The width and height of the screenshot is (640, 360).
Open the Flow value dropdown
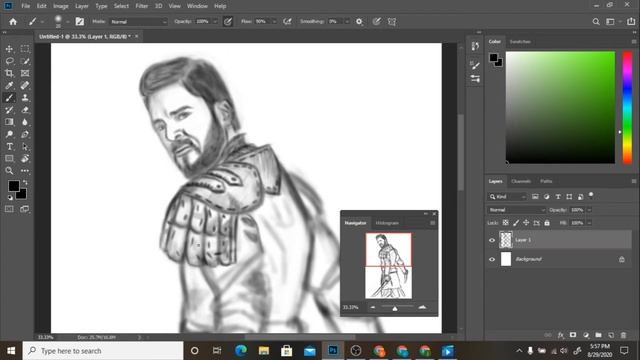[274, 22]
